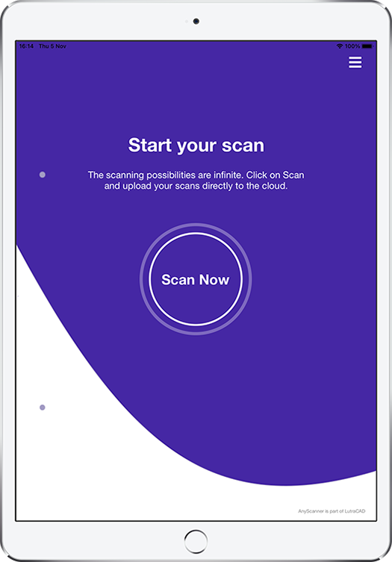Click the word Scan inside the scan circle
392x562 pixels.
point(178,280)
